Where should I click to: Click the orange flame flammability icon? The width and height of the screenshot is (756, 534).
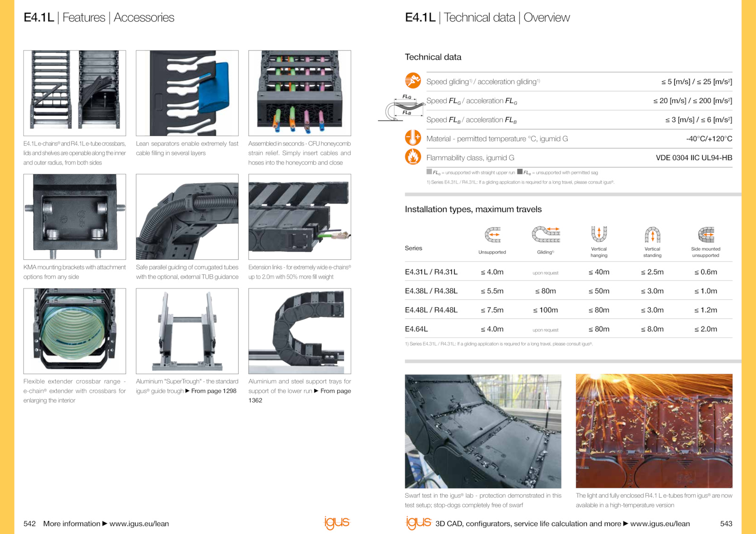(413, 156)
